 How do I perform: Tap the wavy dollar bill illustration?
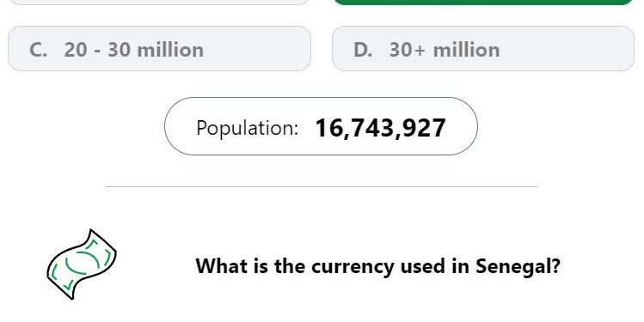tap(82, 264)
